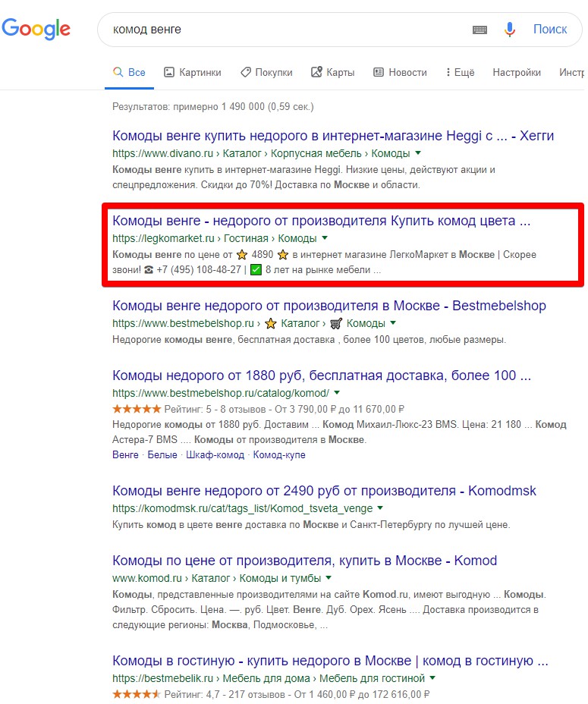Click the magnifier icon next to Все
588x704 pixels.
118,72
